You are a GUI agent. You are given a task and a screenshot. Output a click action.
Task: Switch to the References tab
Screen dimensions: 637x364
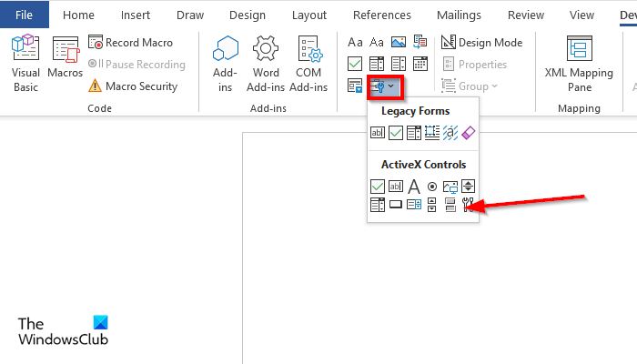(382, 15)
